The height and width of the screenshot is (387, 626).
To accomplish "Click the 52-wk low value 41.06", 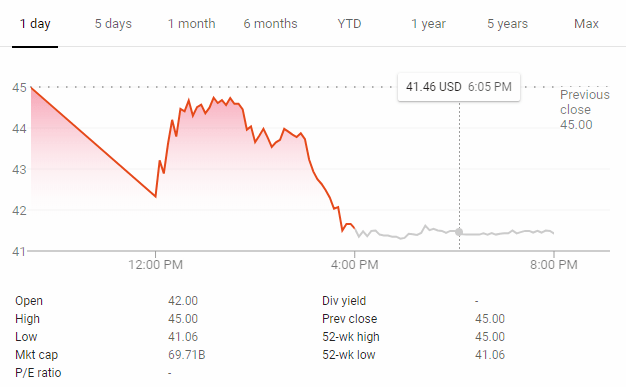I will [490, 355].
